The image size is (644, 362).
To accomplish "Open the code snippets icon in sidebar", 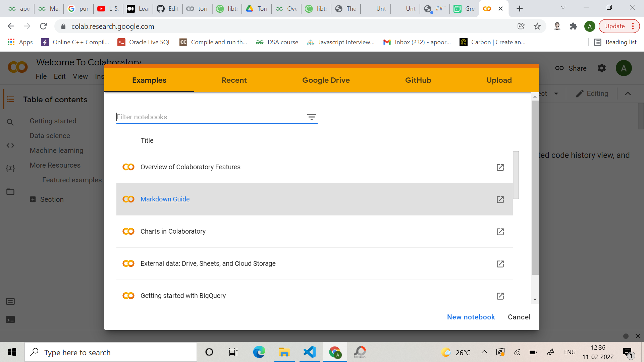I will coord(10,145).
